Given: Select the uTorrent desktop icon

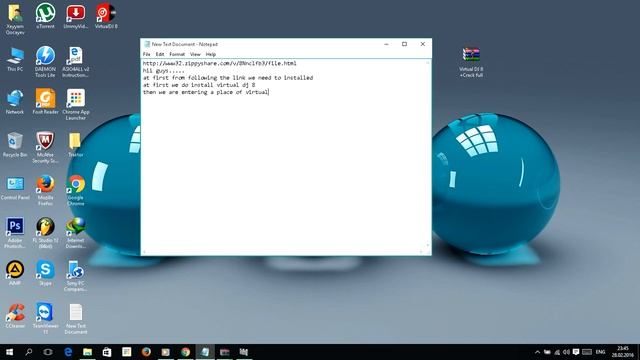Looking at the screenshot, I should [x=45, y=16].
